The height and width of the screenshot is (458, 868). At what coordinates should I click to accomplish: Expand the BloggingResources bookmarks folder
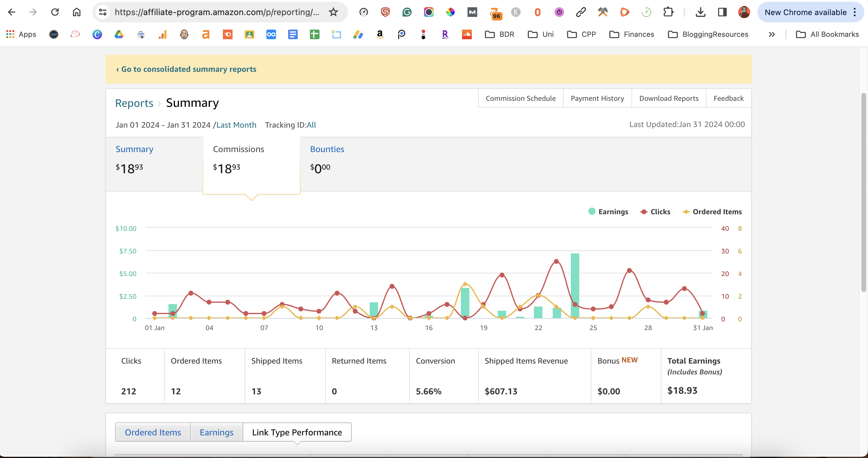[708, 34]
